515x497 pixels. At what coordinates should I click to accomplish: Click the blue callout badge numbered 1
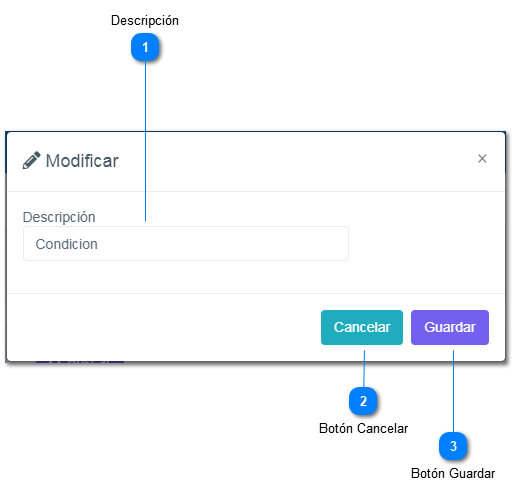(145, 47)
